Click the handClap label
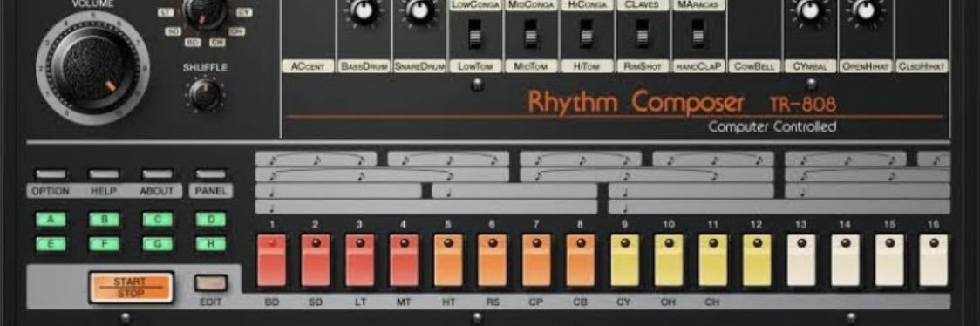This screenshot has width=980, height=326. pyautogui.click(x=698, y=66)
